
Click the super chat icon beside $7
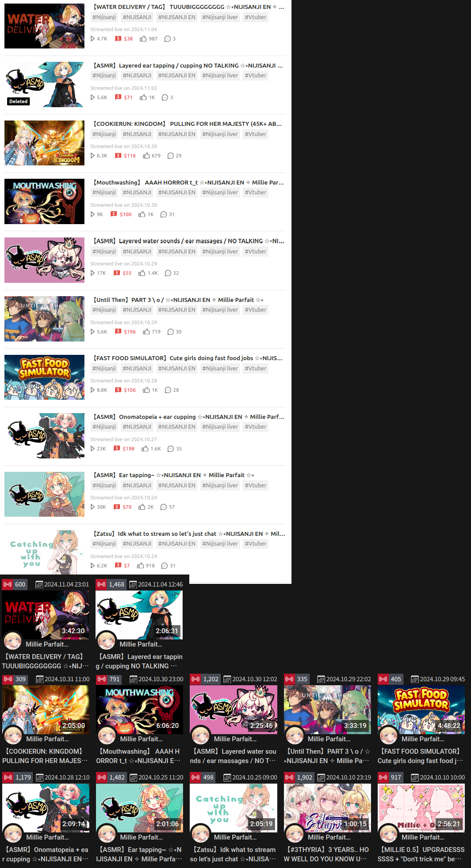coord(118,566)
